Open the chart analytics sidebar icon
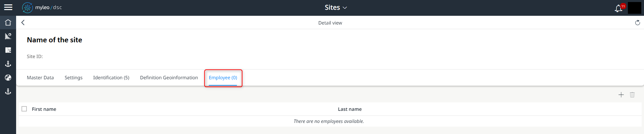Screen dimensions: 644x134 [8, 36]
